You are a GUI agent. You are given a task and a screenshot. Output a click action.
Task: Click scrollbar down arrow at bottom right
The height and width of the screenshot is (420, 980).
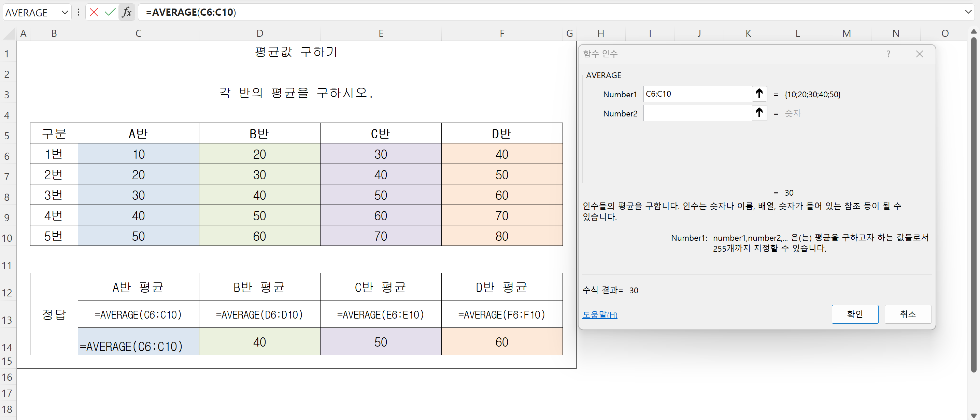pos(973,415)
